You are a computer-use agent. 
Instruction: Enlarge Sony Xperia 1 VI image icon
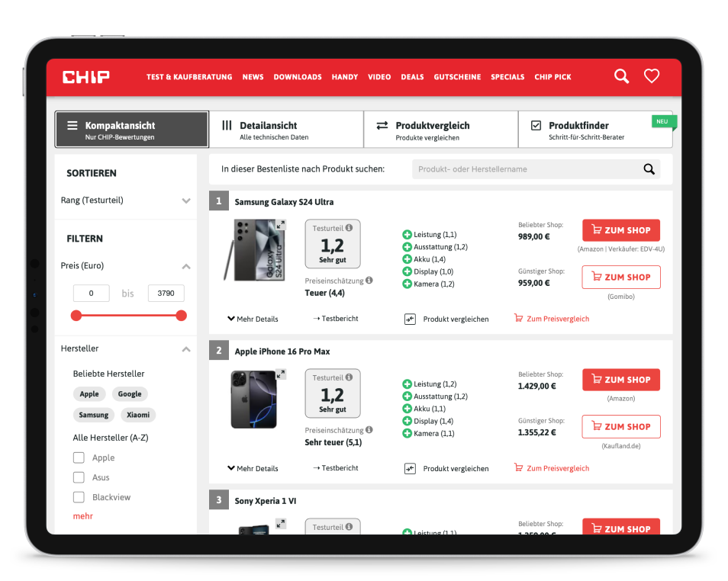[280, 524]
